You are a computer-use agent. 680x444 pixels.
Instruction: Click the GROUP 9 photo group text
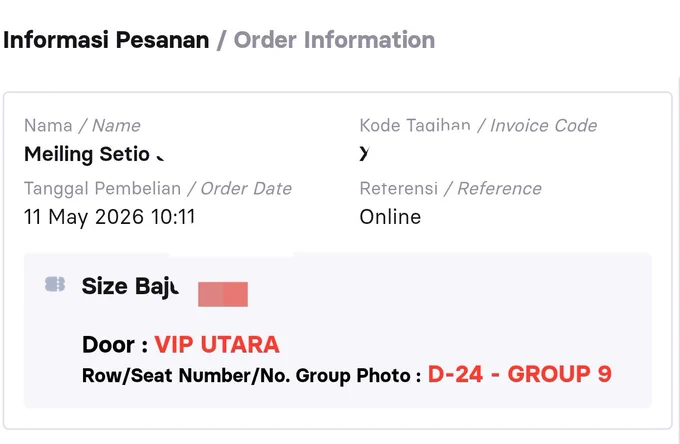click(559, 374)
